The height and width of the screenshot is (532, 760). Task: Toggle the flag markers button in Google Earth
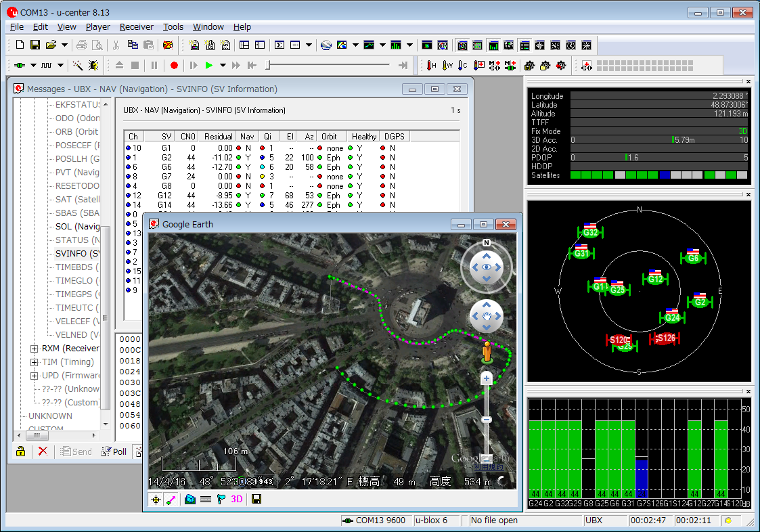[x=221, y=500]
